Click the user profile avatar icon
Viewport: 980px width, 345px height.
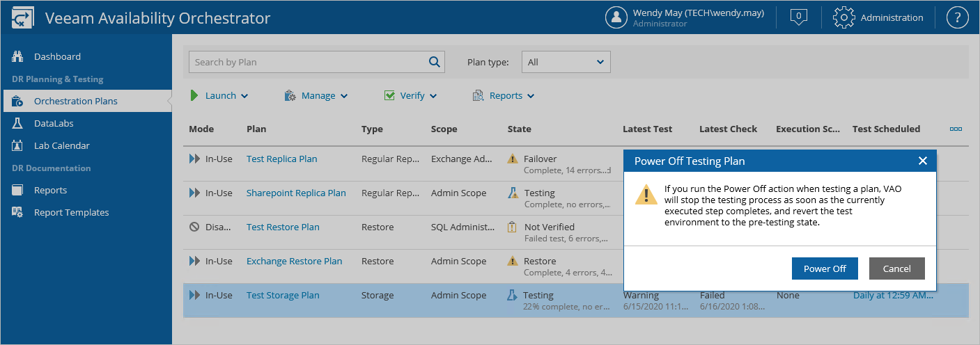pos(616,17)
